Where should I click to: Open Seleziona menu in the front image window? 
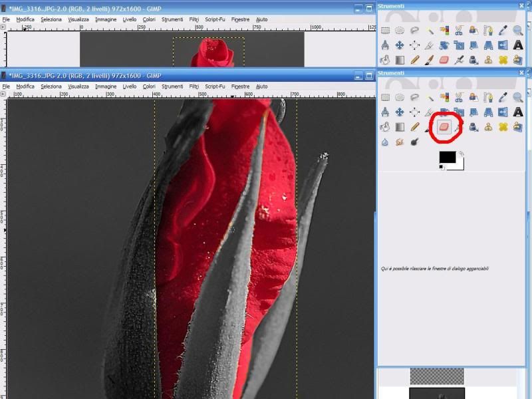(x=51, y=86)
